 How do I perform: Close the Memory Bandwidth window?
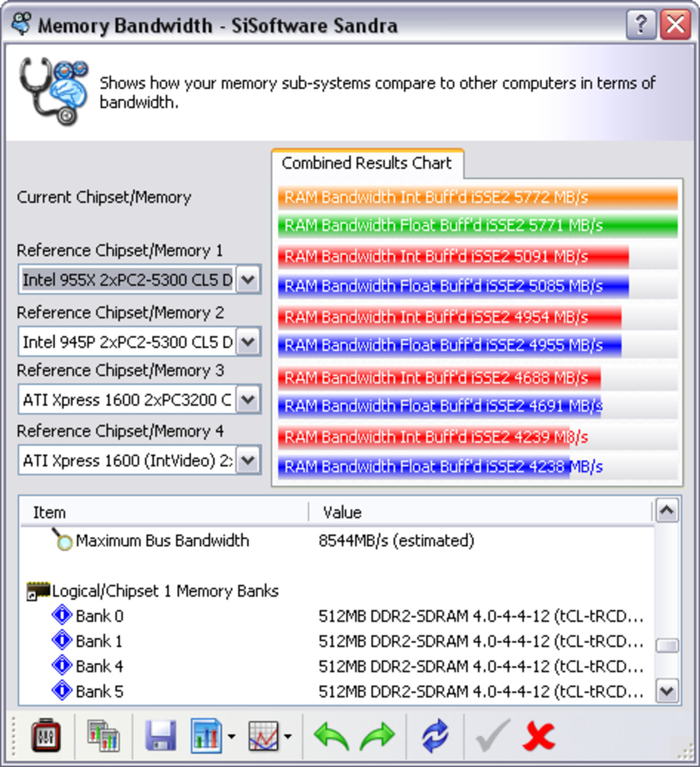(x=676, y=24)
